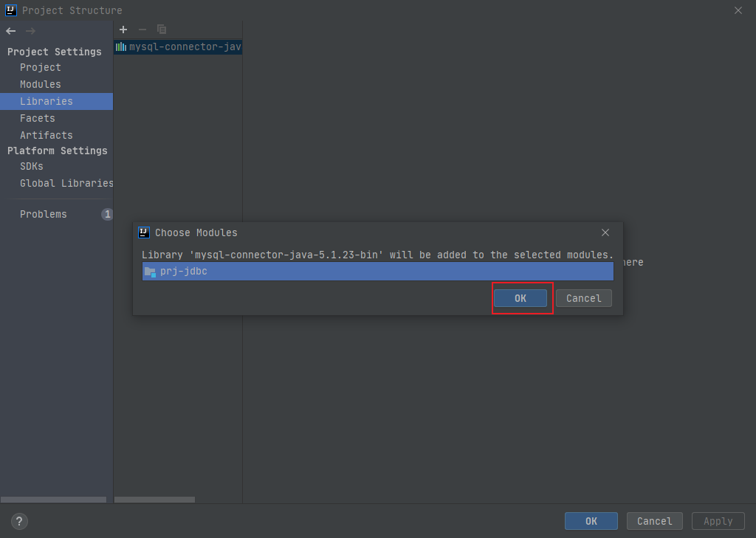
Task: Cancel the Choose Modules dialog
Action: coord(584,298)
